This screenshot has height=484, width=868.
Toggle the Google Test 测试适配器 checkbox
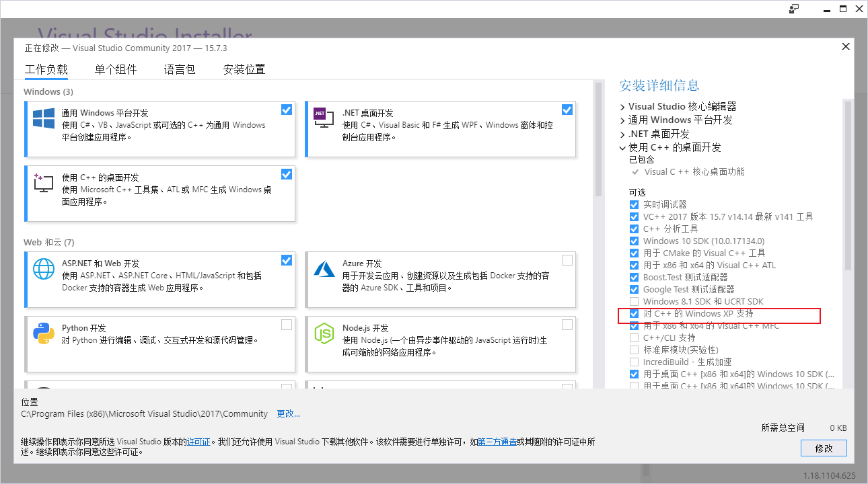(634, 289)
